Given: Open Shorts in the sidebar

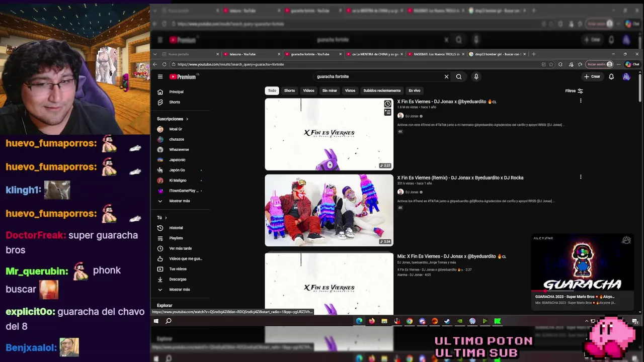Looking at the screenshot, I should click(180, 102).
